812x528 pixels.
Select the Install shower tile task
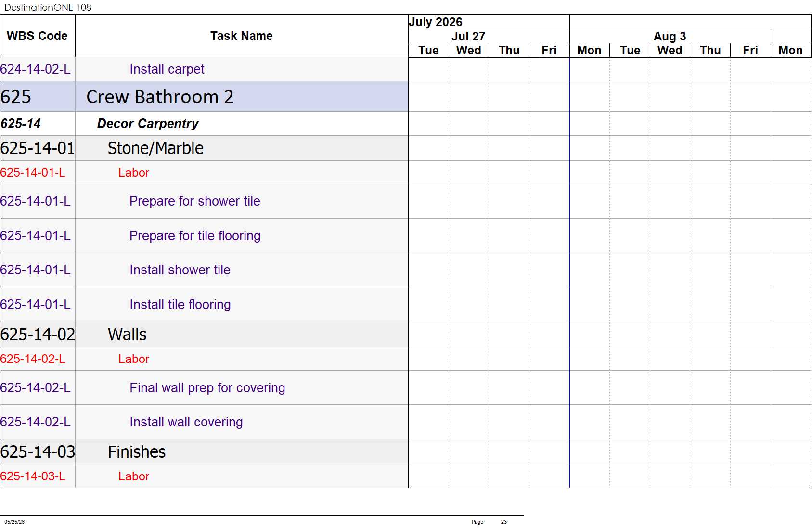pyautogui.click(x=180, y=270)
